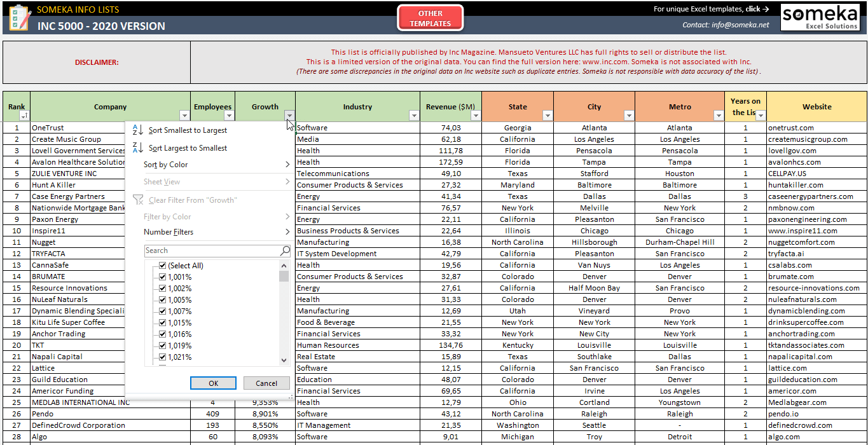Open the Number Filters submenu
Image resolution: width=868 pixels, height=445 pixels.
pyautogui.click(x=210, y=232)
